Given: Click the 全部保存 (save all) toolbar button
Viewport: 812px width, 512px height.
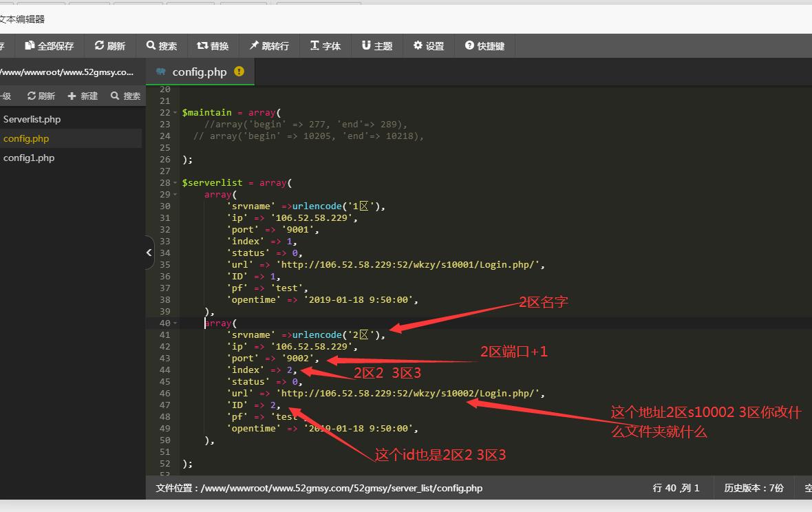Looking at the screenshot, I should (49, 46).
